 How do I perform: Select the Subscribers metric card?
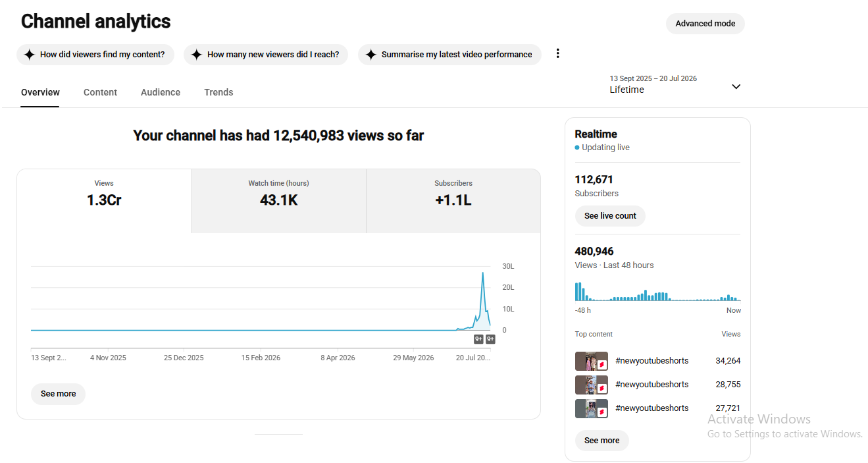click(453, 201)
